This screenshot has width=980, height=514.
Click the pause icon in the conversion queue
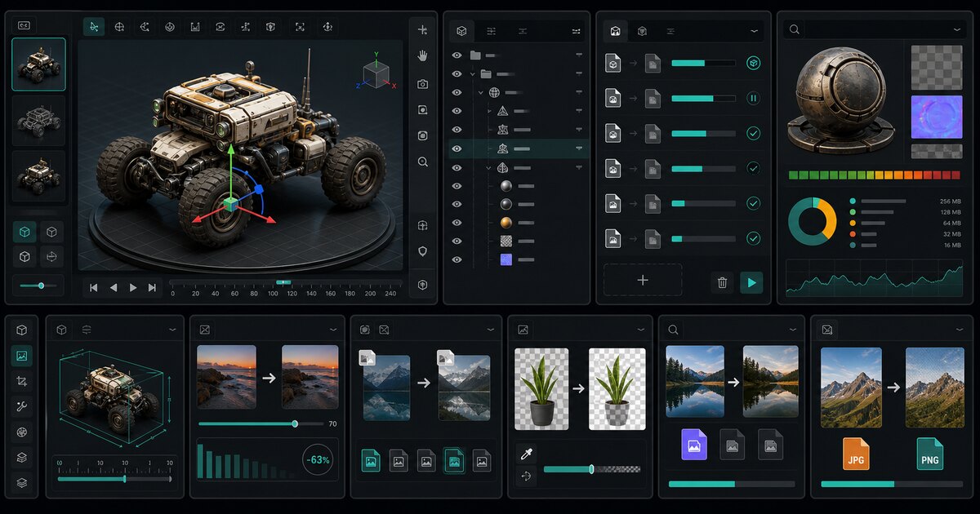point(753,98)
